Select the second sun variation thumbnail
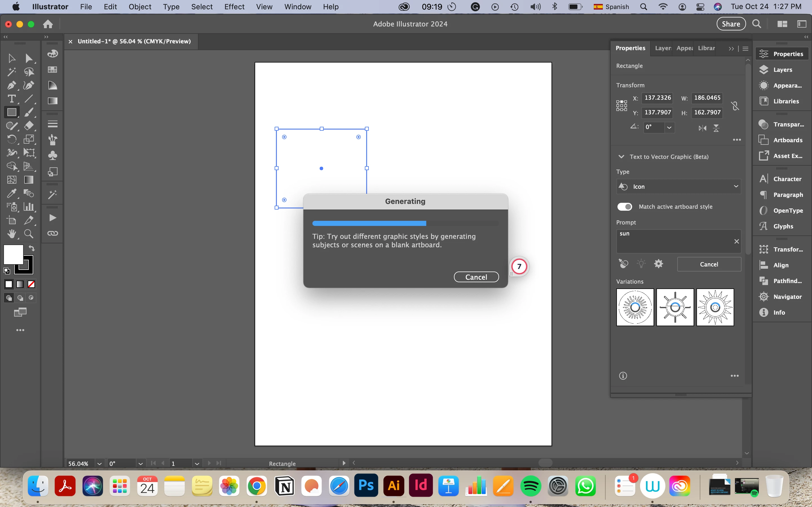Screen dimensions: 812x507 675,307
